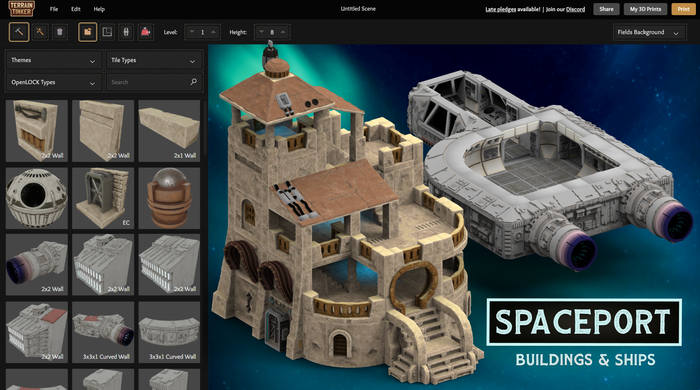Open the Fields Background dropdown
Image resolution: width=700 pixels, height=390 pixels.
click(x=649, y=32)
